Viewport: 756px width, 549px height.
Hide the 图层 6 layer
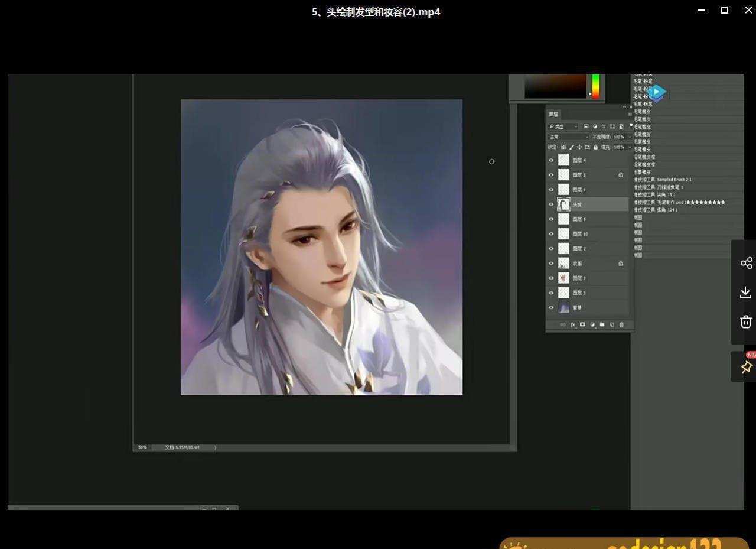pos(551,190)
